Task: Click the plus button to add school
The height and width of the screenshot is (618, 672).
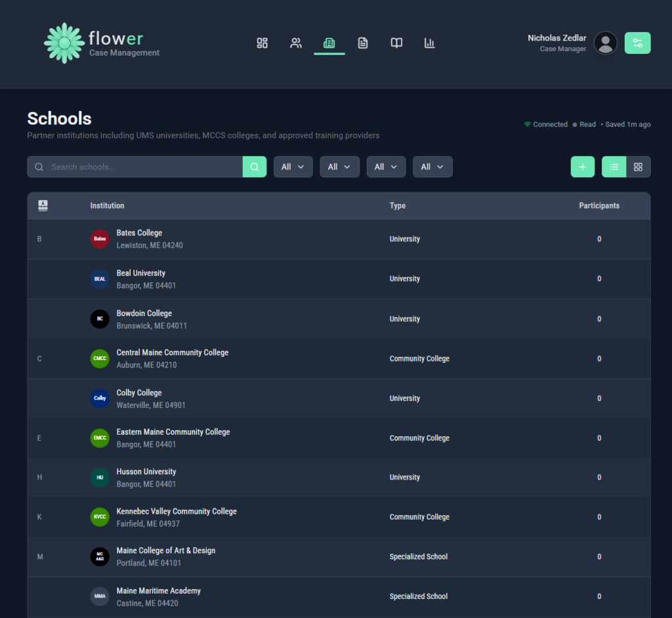Action: point(582,167)
